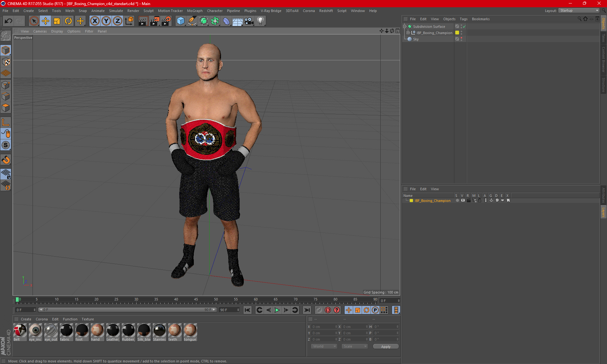Viewport: 607px width, 364px height.
Task: Go to start of animation
Action: coord(248,310)
